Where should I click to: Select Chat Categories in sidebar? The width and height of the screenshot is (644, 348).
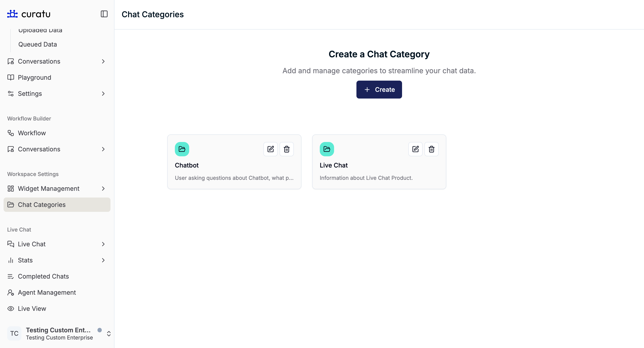pos(42,204)
